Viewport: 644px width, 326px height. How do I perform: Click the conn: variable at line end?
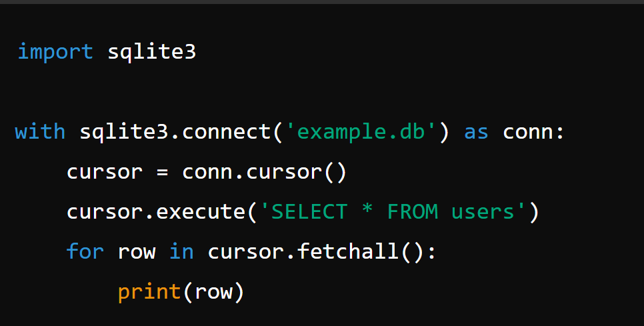point(533,133)
